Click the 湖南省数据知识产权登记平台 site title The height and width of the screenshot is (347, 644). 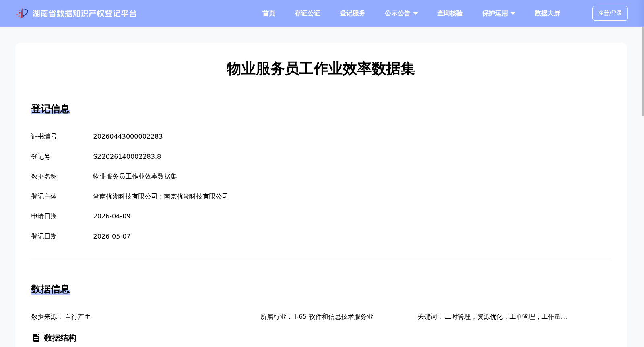85,13
